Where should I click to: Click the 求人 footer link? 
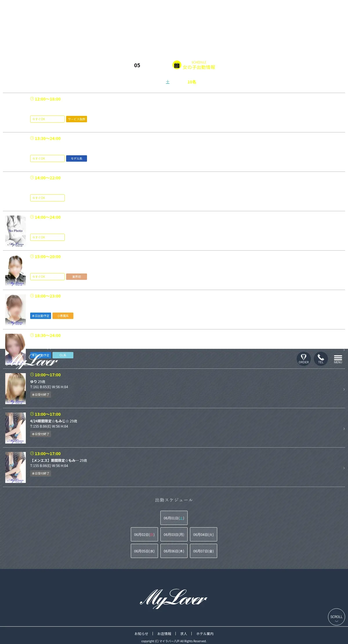184,634
